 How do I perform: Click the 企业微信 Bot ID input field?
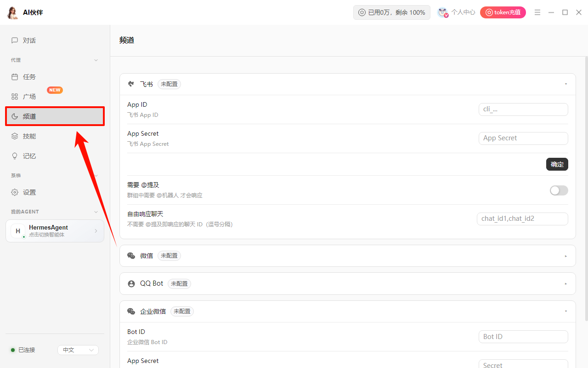pos(523,337)
